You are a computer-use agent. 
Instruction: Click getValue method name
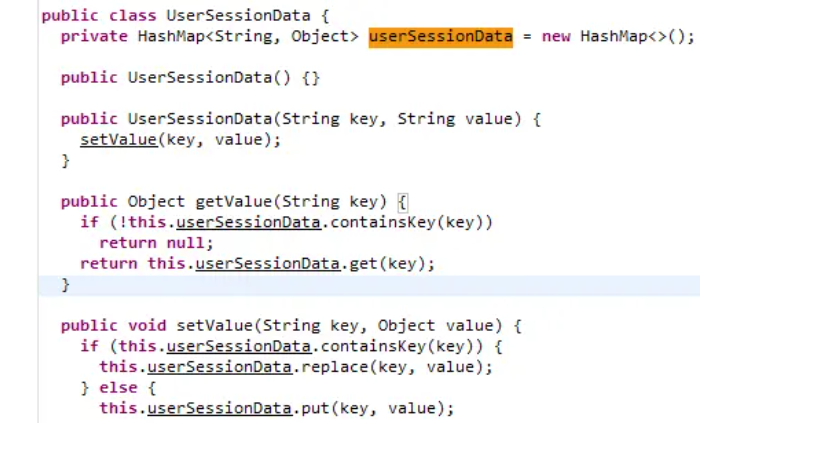point(234,202)
